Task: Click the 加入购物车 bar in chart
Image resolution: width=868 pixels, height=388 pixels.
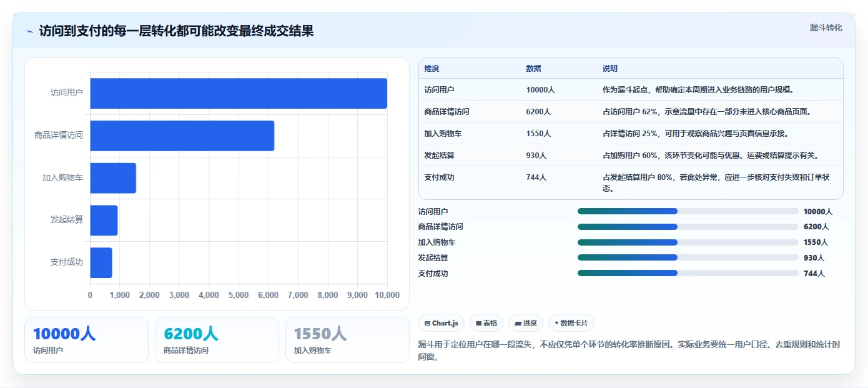Action: click(113, 178)
